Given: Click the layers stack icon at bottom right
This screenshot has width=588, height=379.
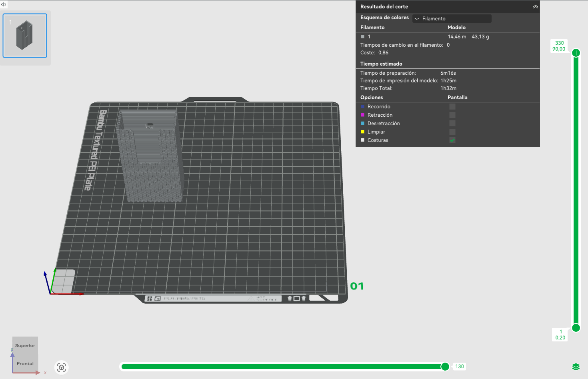Looking at the screenshot, I should 576,367.
